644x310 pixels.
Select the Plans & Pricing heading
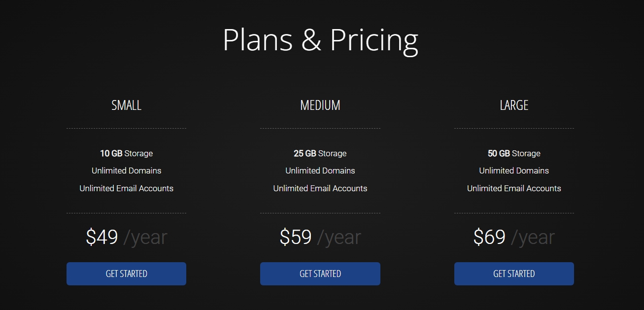[x=320, y=39]
